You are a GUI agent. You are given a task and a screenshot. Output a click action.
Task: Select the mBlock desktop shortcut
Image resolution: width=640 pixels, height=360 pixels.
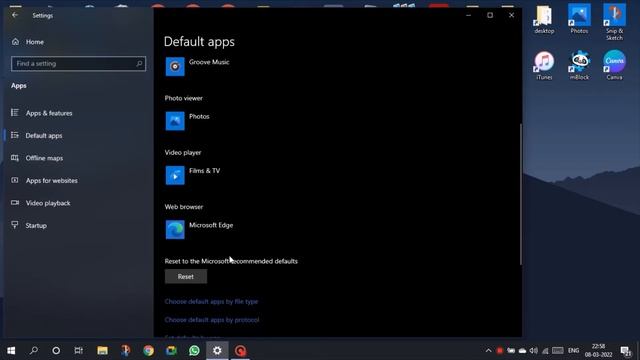coord(579,65)
